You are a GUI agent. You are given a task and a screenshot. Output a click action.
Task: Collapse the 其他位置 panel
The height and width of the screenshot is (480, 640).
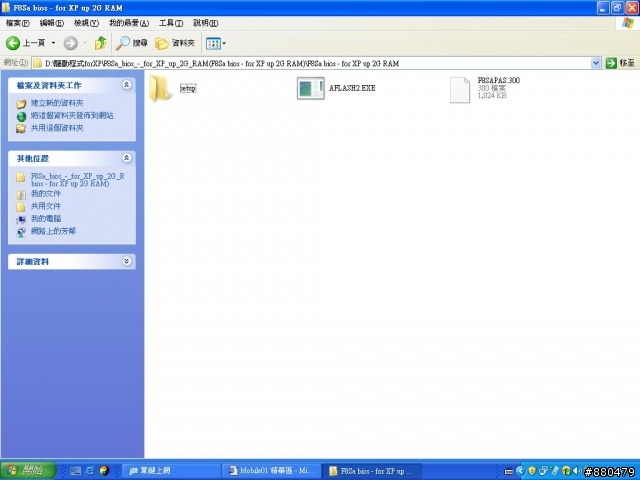point(127,158)
